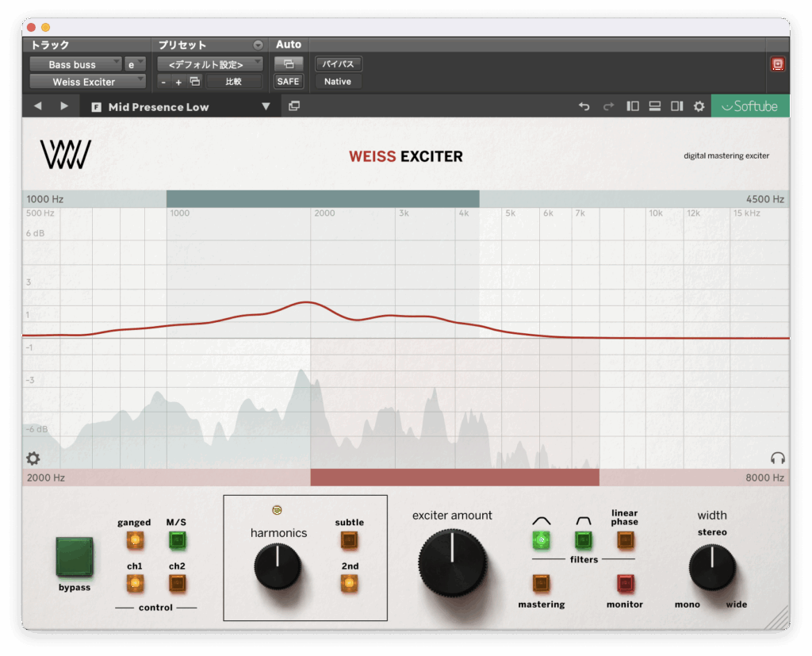This screenshot has width=812, height=656.
Task: Click the WEISS EXCITER title
Action: [x=405, y=156]
